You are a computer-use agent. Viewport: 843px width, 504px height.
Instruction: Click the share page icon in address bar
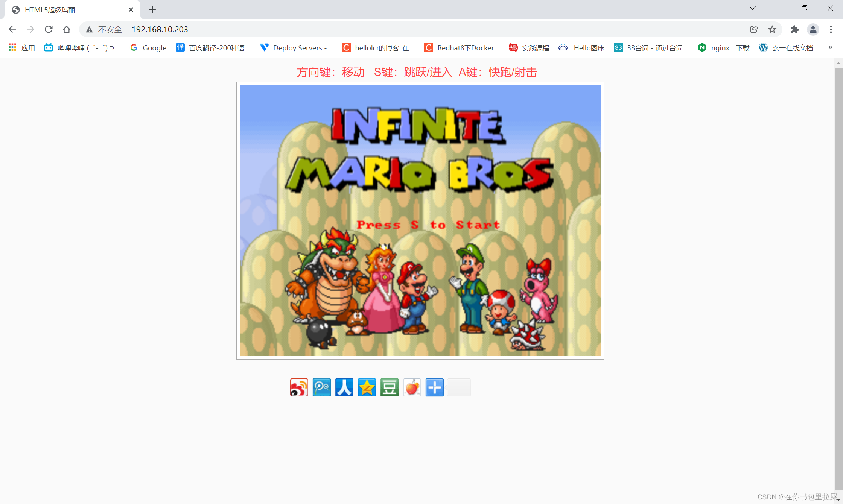click(x=754, y=29)
